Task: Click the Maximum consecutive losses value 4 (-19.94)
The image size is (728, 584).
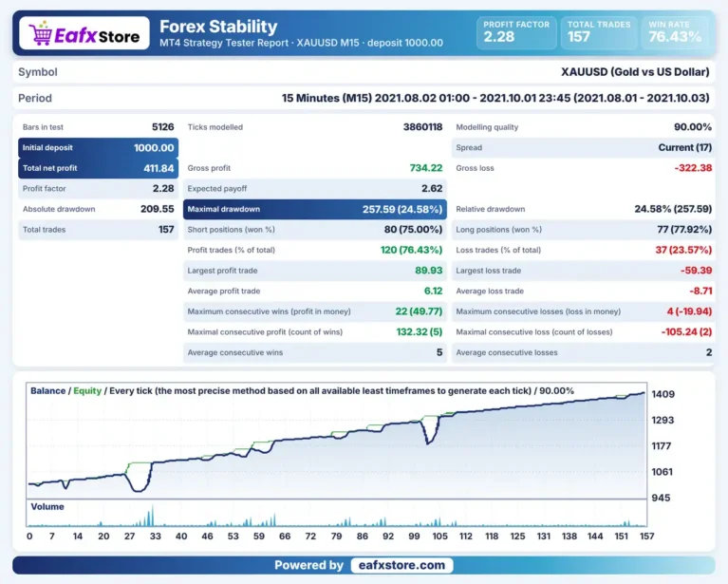Action: (x=689, y=311)
